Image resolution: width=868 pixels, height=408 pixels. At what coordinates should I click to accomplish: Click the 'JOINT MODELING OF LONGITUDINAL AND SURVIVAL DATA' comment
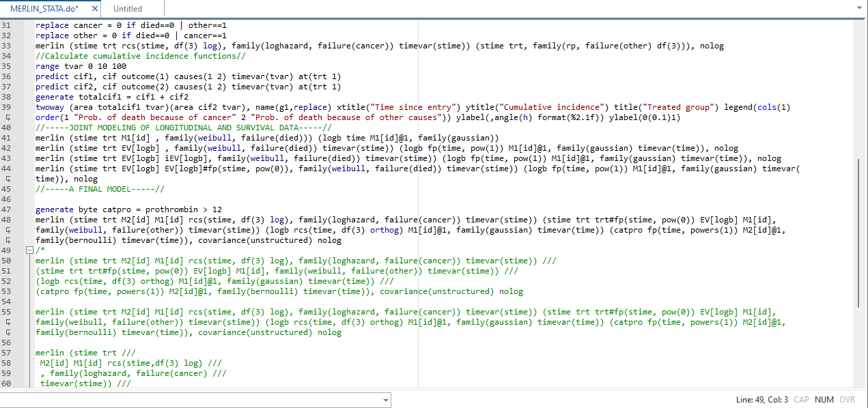(x=184, y=128)
